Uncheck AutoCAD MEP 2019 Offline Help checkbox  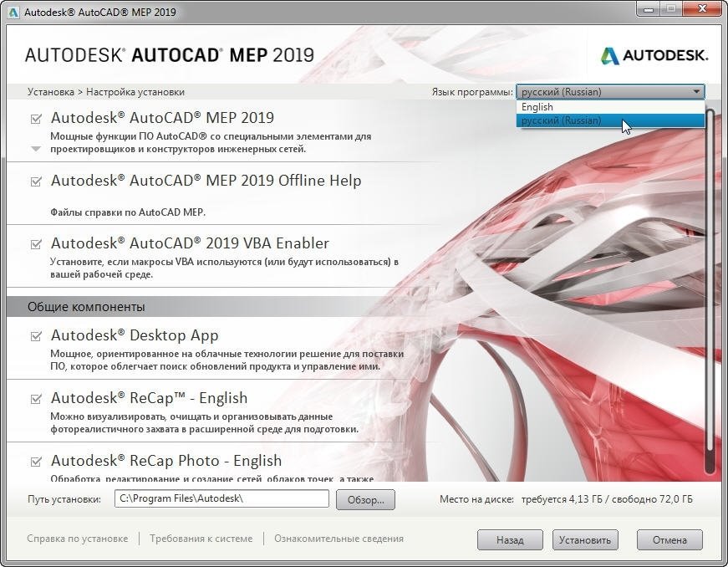point(36,181)
